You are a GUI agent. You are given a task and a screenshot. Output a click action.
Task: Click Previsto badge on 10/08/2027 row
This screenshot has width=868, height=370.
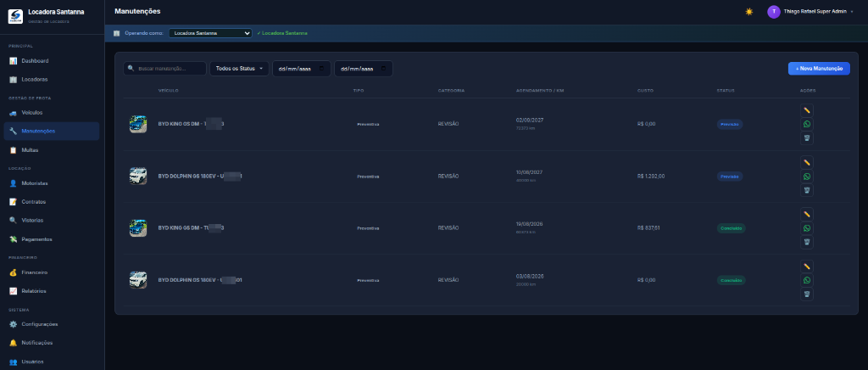(x=730, y=177)
